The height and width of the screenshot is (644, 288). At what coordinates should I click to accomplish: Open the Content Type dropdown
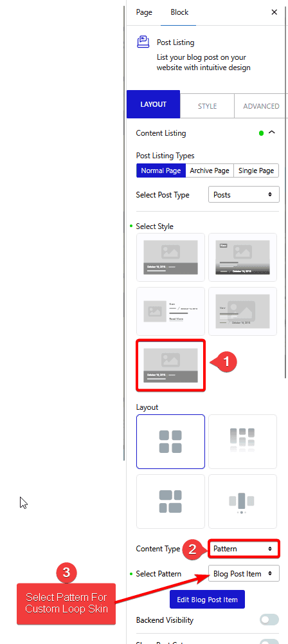coord(244,549)
